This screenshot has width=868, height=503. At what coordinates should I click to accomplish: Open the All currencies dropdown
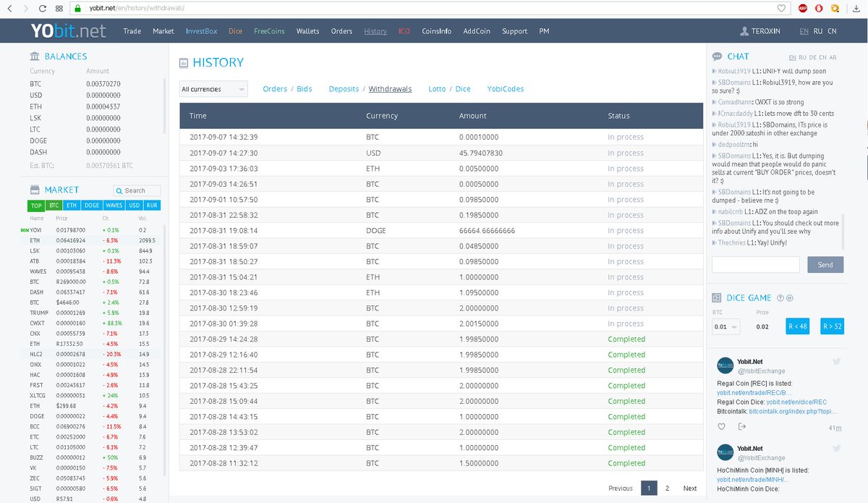tap(213, 88)
